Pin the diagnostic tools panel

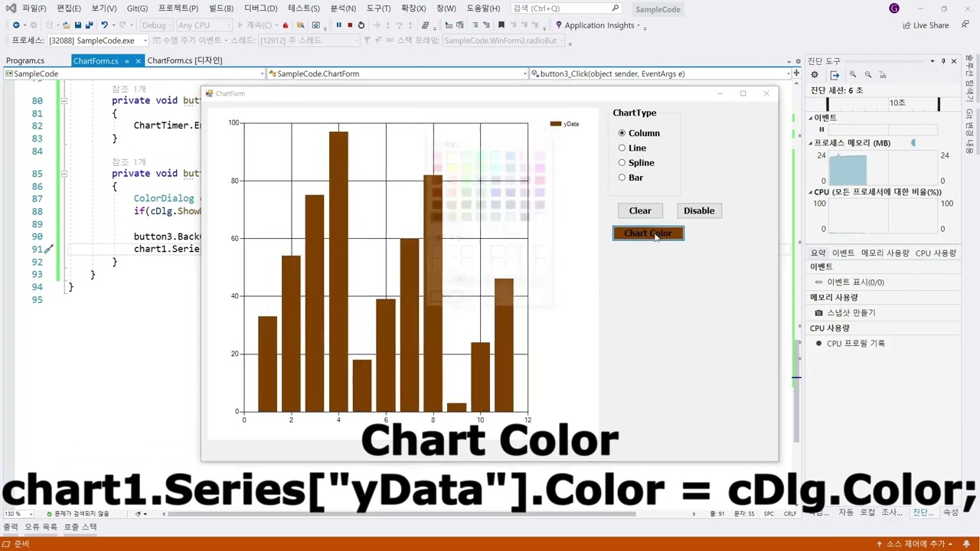click(x=943, y=61)
